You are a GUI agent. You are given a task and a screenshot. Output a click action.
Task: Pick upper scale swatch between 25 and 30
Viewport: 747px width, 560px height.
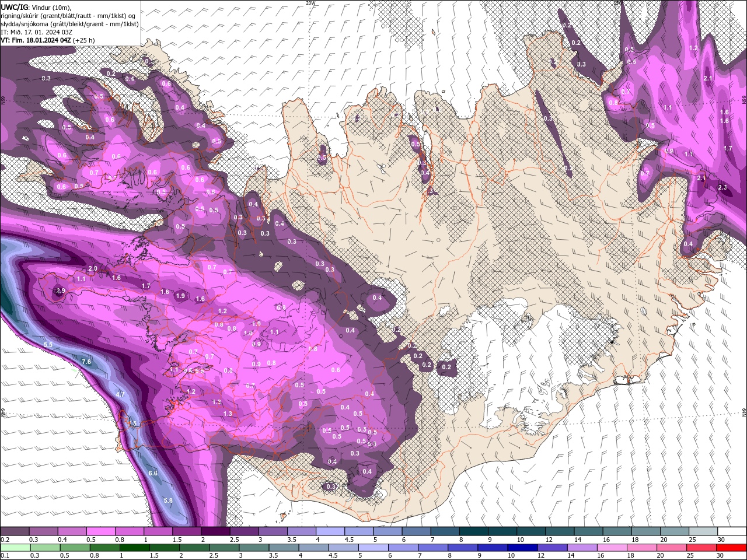pos(703,531)
